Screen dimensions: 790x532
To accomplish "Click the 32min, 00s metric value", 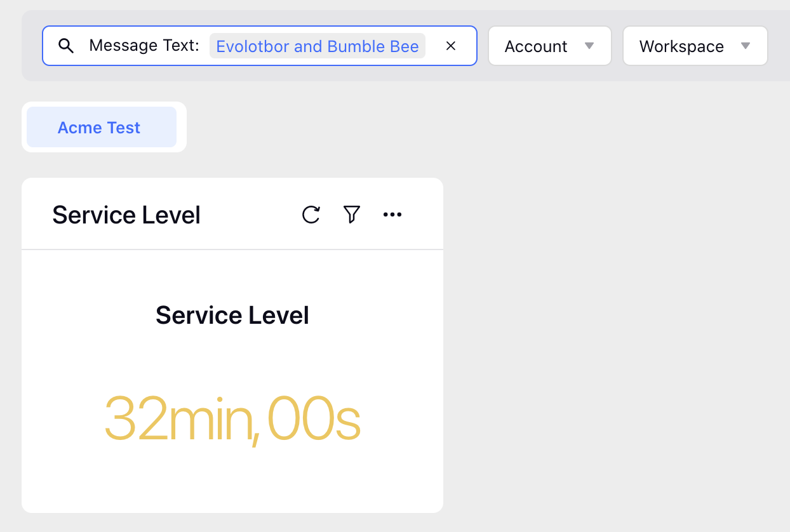I will click(x=232, y=420).
